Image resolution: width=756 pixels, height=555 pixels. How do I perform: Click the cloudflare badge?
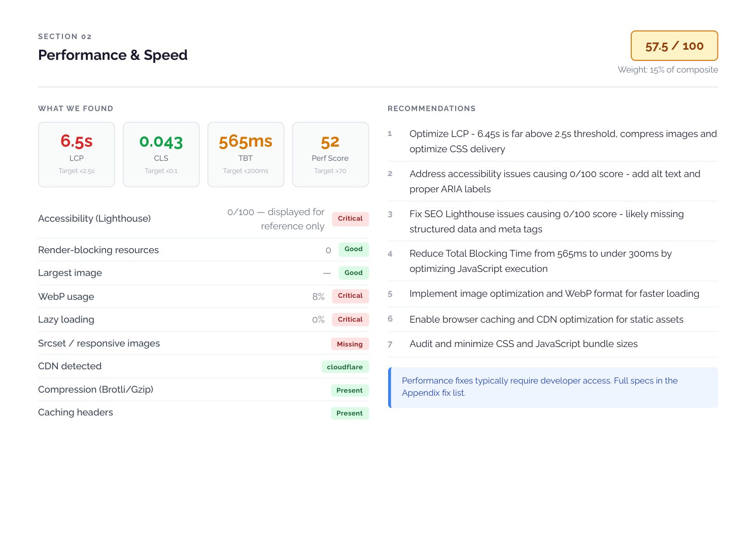(345, 367)
